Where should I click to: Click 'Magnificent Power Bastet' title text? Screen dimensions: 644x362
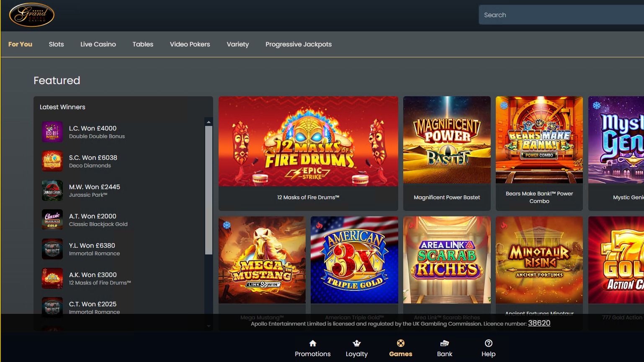(447, 197)
